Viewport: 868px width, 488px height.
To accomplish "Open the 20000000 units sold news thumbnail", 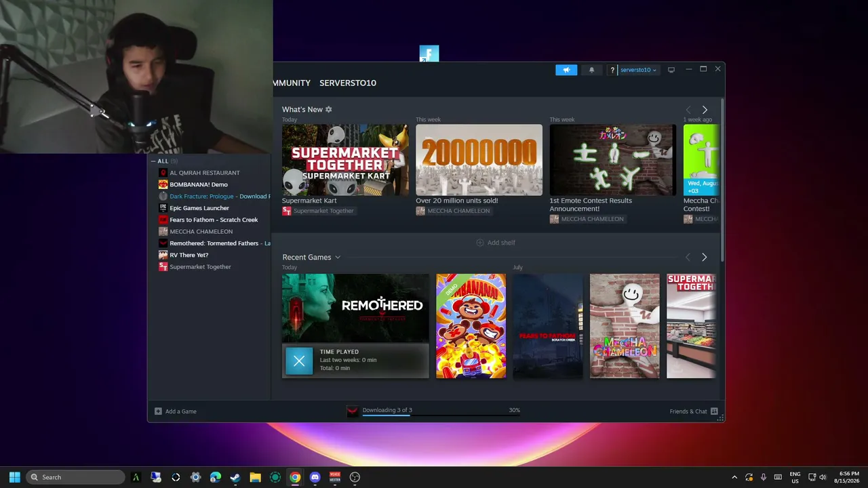I will [x=479, y=160].
